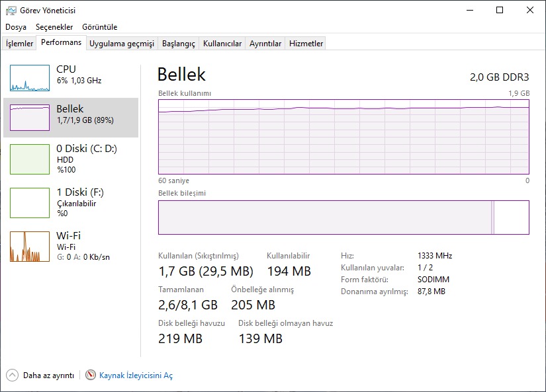
Task: Switch to the Başlangıç tab
Action: (x=179, y=44)
